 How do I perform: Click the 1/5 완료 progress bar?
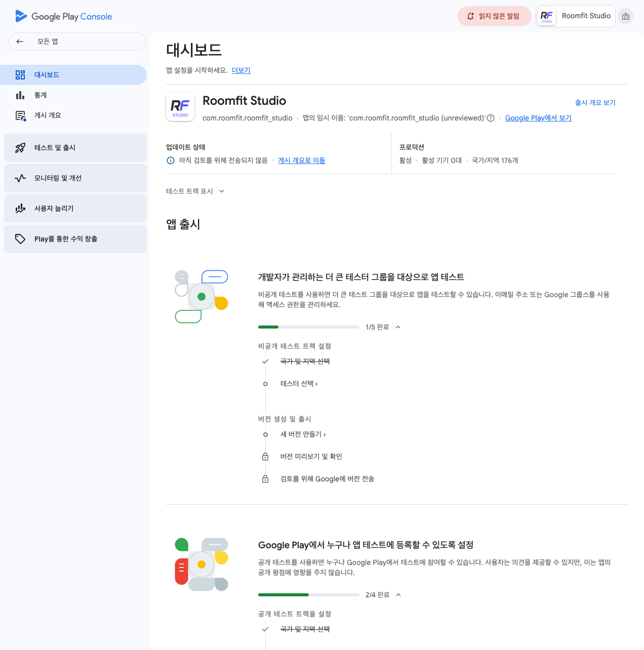(308, 327)
